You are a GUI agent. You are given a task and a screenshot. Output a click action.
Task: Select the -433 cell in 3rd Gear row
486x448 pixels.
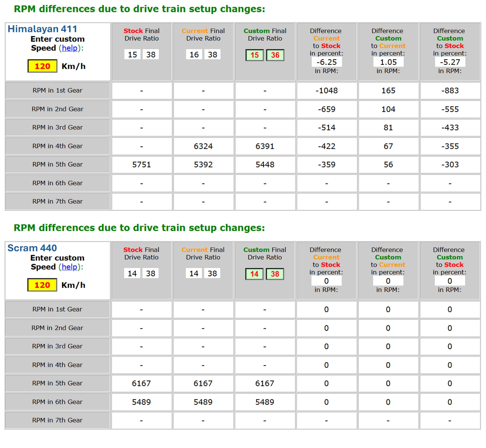[x=450, y=128]
